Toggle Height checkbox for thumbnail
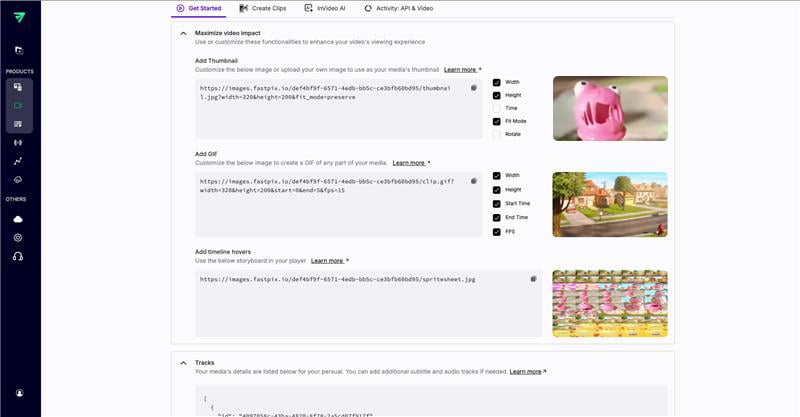 click(496, 95)
